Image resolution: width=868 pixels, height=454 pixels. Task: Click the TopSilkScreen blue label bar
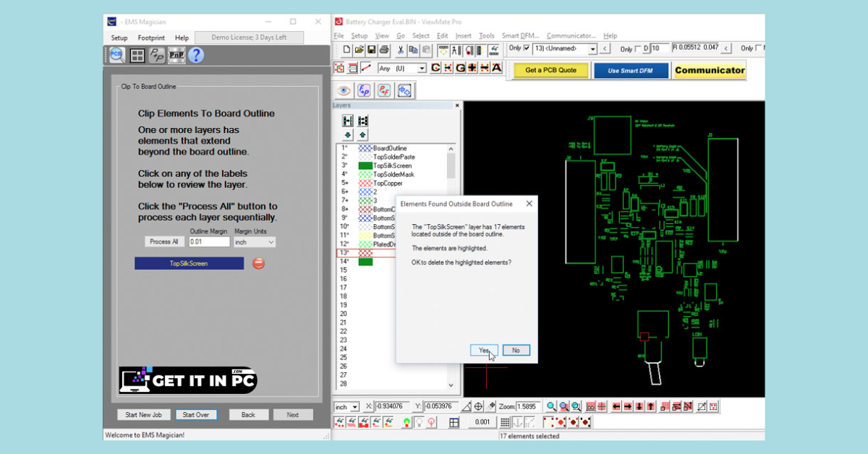click(x=189, y=263)
